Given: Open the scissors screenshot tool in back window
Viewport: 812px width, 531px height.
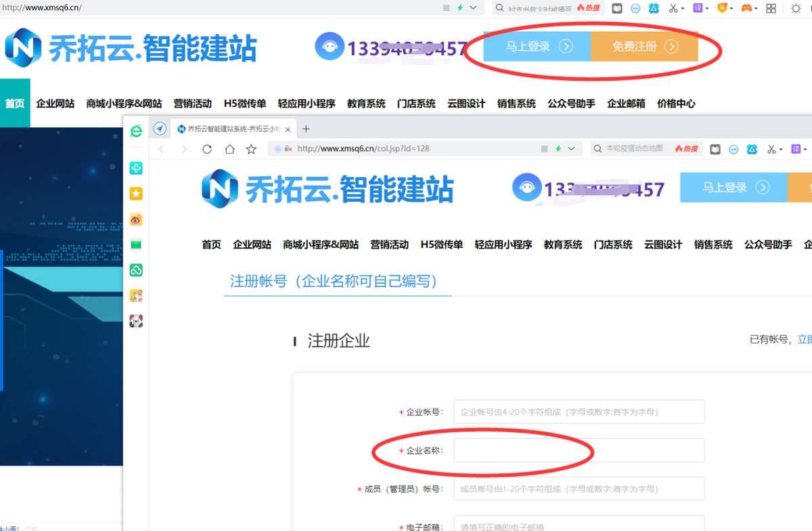Looking at the screenshot, I should click(673, 8).
